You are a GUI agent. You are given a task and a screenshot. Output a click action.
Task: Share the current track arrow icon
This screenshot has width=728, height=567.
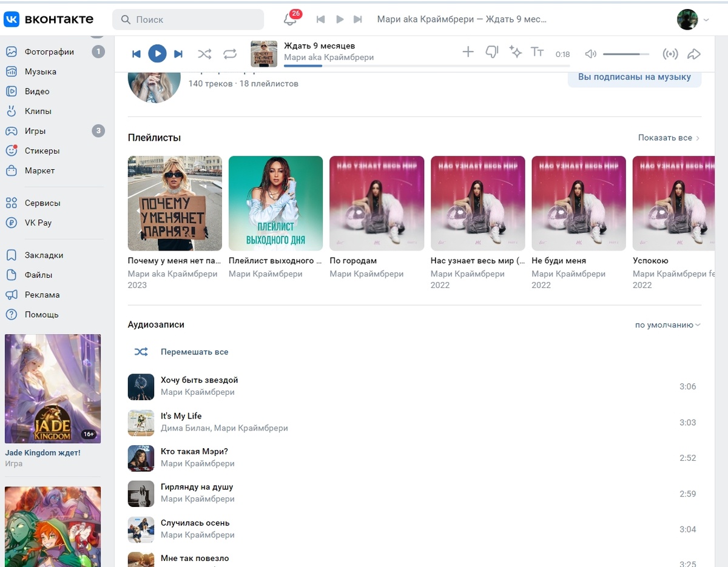coord(693,54)
